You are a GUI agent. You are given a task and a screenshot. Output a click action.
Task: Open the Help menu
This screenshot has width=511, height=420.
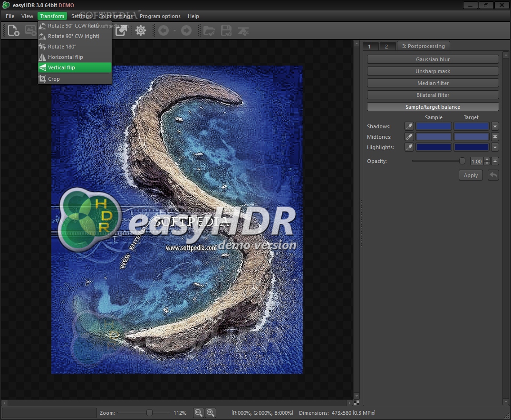(193, 16)
